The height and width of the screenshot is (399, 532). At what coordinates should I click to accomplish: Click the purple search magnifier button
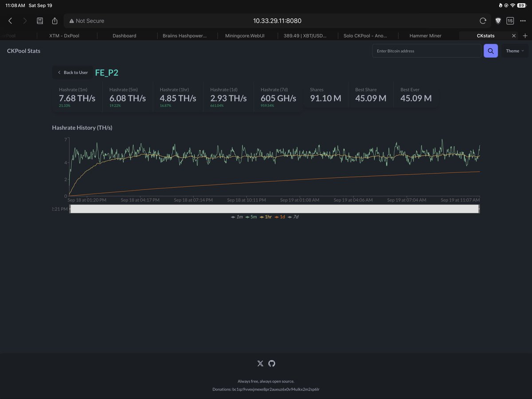(x=491, y=51)
